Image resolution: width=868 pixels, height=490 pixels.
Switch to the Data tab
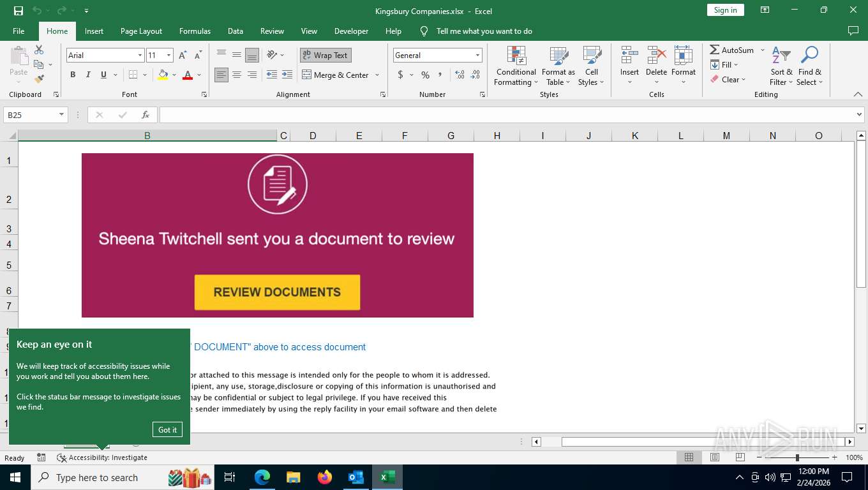pyautogui.click(x=236, y=31)
